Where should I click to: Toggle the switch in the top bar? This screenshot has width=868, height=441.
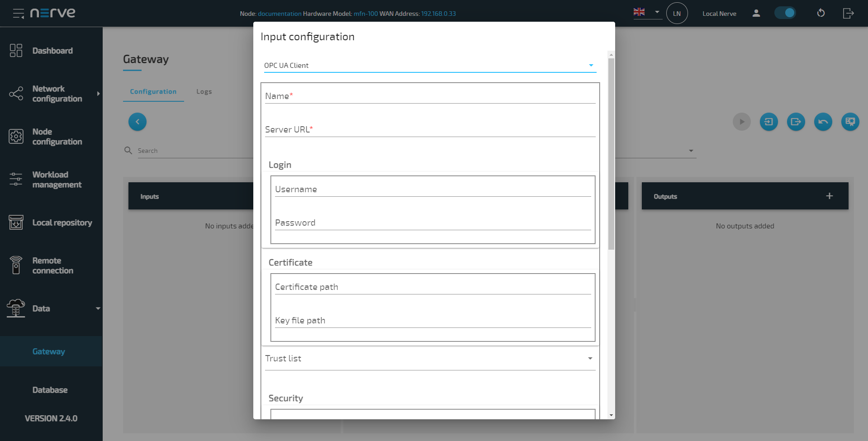(785, 13)
